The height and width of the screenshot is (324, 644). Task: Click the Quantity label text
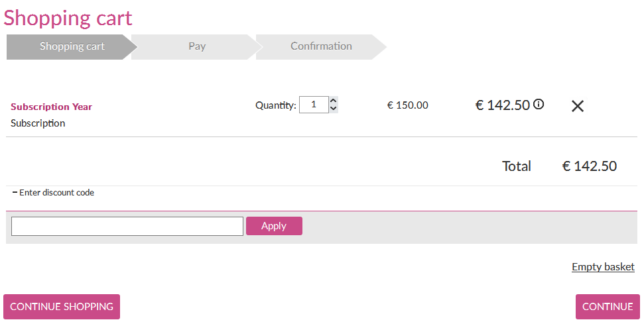click(275, 105)
